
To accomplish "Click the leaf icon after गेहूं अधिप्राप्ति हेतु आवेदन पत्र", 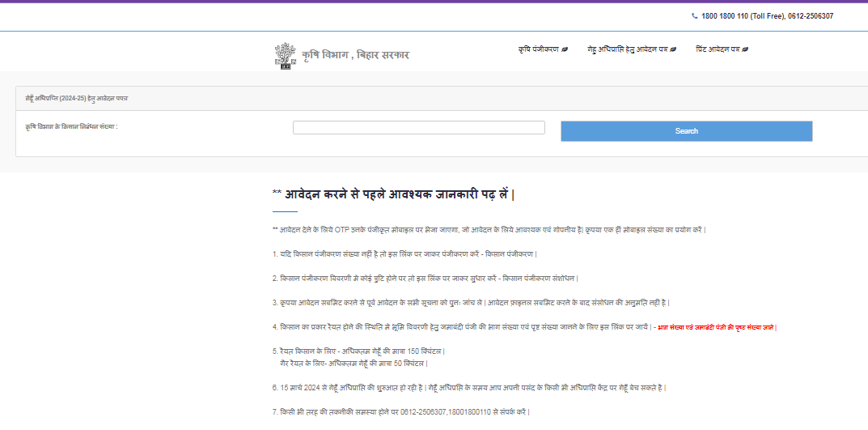I will [x=673, y=50].
